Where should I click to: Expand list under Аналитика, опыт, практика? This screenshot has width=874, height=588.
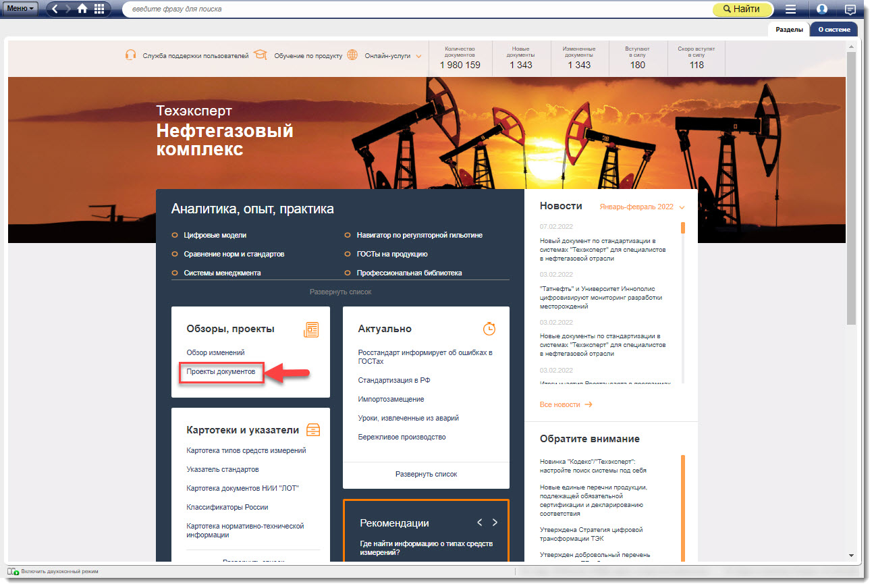340,292
